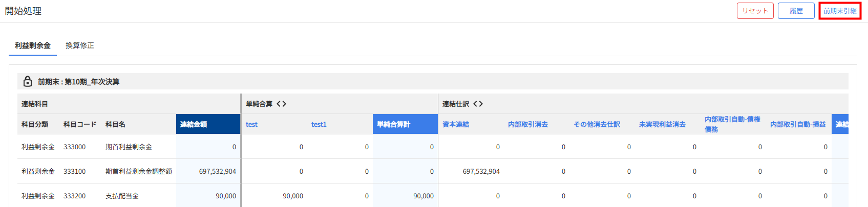Click the 内部取引消去 column header
Viewport: 868px width, 207px height.
[528, 124]
